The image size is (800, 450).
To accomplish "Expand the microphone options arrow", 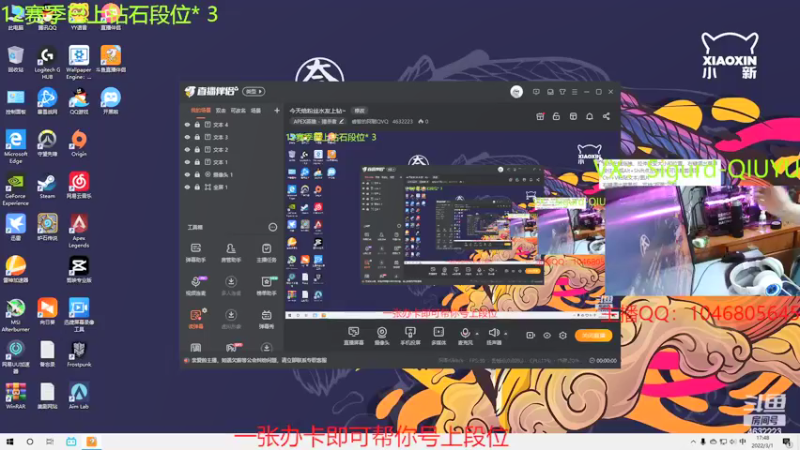I will click(x=477, y=334).
